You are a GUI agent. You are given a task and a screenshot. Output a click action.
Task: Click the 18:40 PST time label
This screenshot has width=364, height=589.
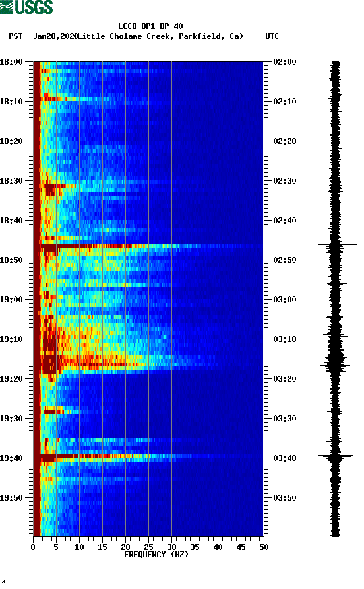pos(11,221)
